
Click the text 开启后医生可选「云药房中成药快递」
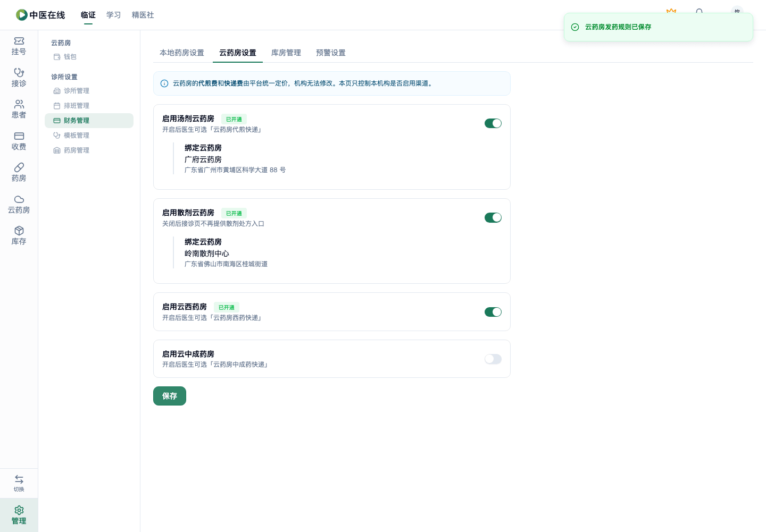[x=217, y=365]
